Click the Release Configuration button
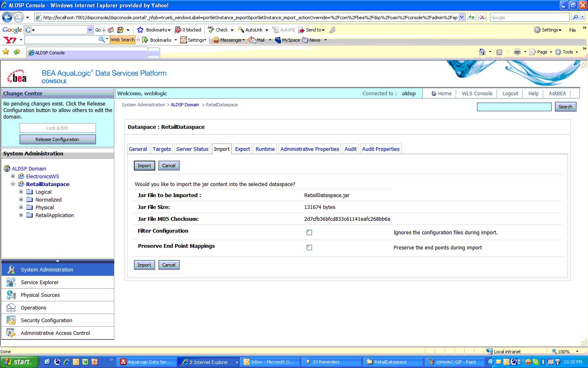The height and width of the screenshot is (368, 588). (x=57, y=139)
